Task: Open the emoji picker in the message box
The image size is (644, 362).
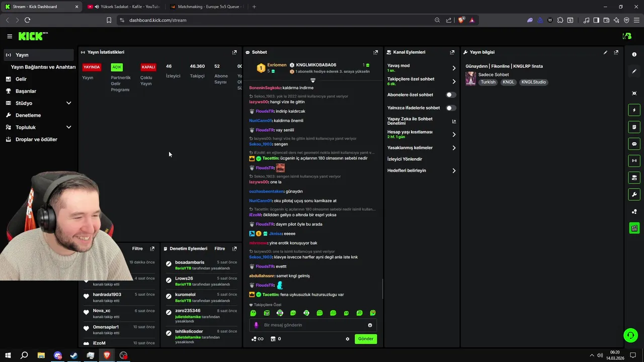Action: tap(370, 325)
